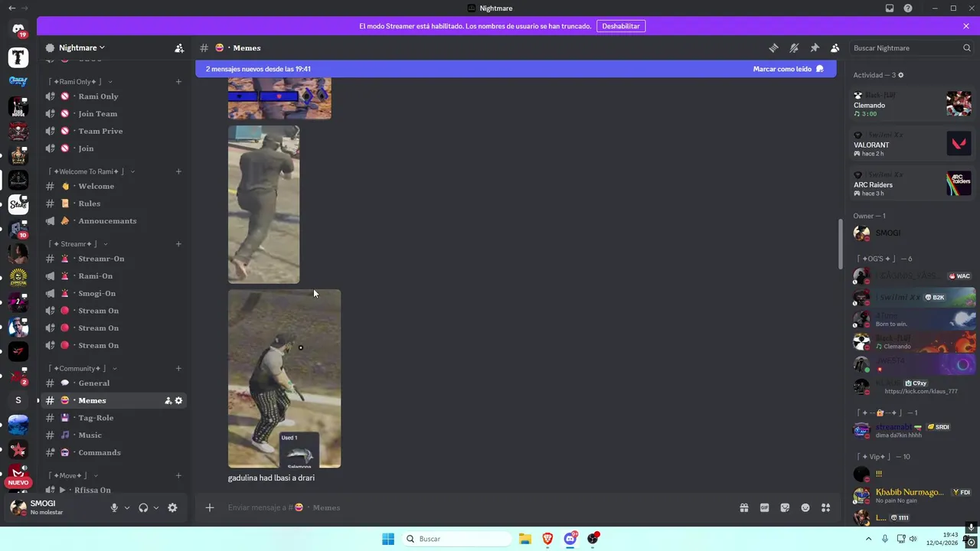
Task: Add a channel to Streamr category
Action: (x=178, y=244)
